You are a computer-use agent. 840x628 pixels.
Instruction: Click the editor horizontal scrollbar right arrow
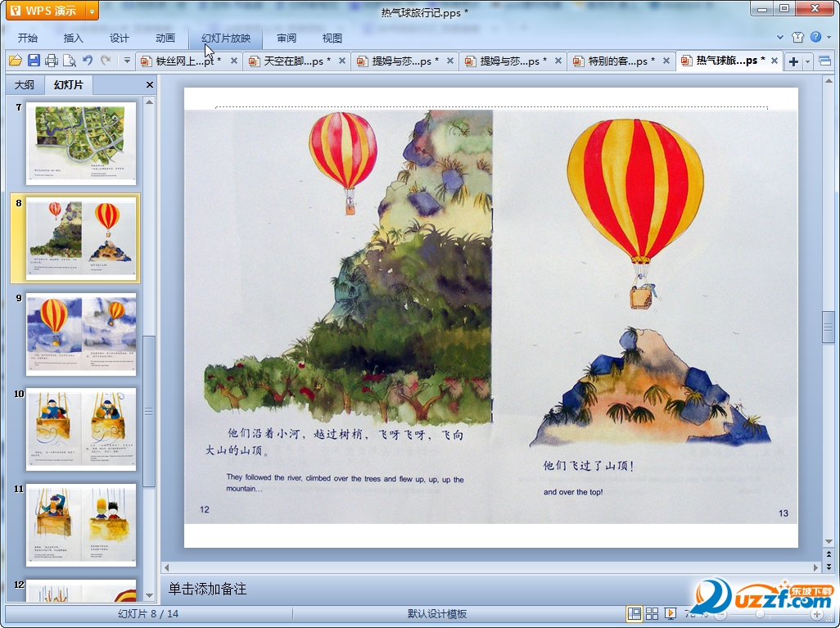816,567
